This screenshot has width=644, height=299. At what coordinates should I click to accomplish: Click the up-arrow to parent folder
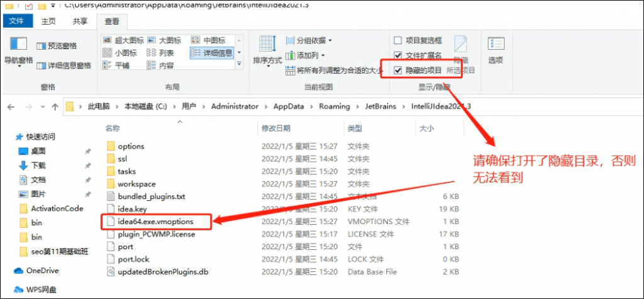pyautogui.click(x=55, y=106)
